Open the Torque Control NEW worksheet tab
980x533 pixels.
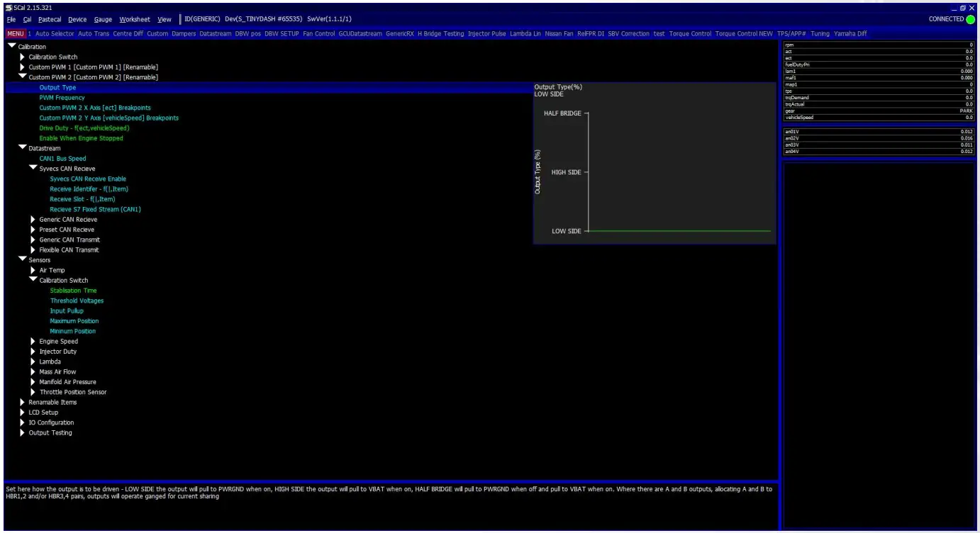pos(744,33)
